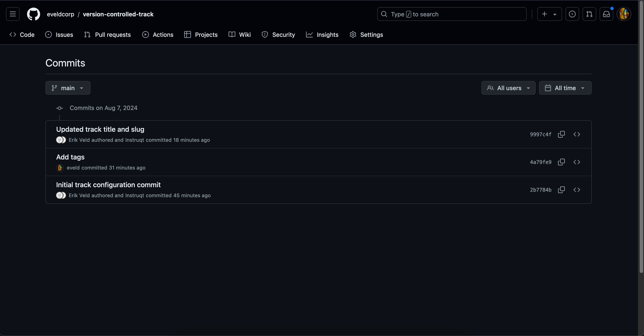This screenshot has height=336, width=644.
Task: Open the All time date filter
Action: [565, 88]
